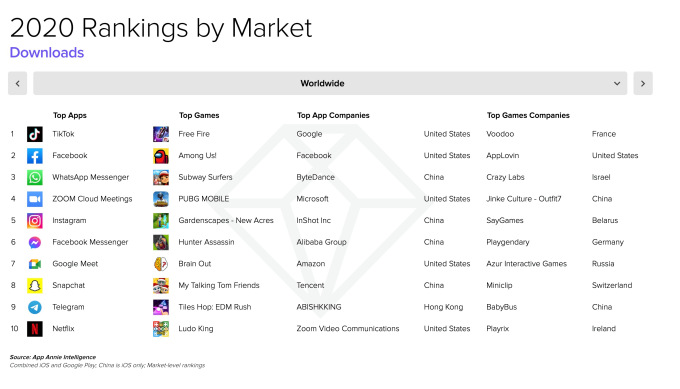
Task: Go to the previous market with the left arrow
Action: (x=17, y=83)
